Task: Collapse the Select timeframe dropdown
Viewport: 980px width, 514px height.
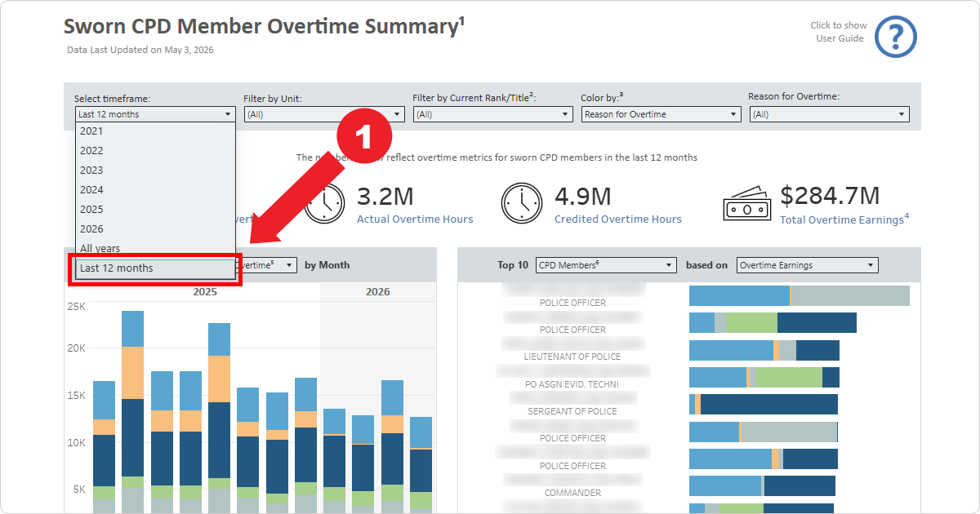Action: (x=155, y=114)
